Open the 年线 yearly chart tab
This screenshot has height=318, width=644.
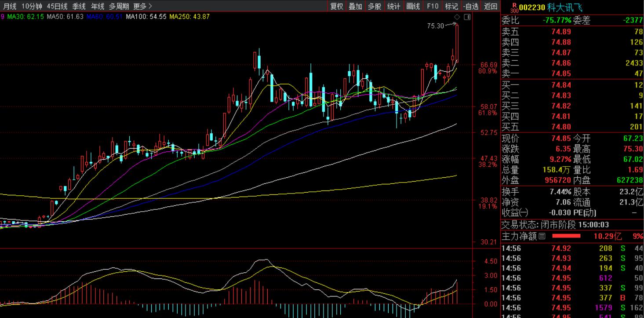click(x=98, y=6)
